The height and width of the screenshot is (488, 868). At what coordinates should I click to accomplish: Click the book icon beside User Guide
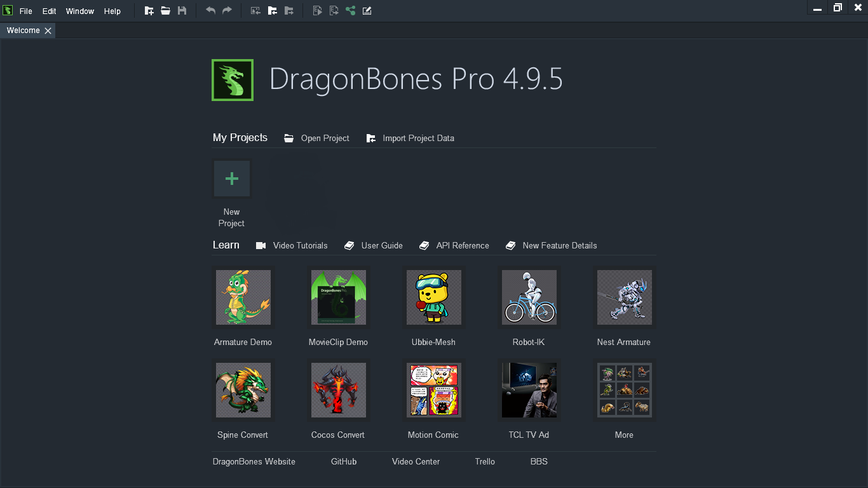coord(349,245)
